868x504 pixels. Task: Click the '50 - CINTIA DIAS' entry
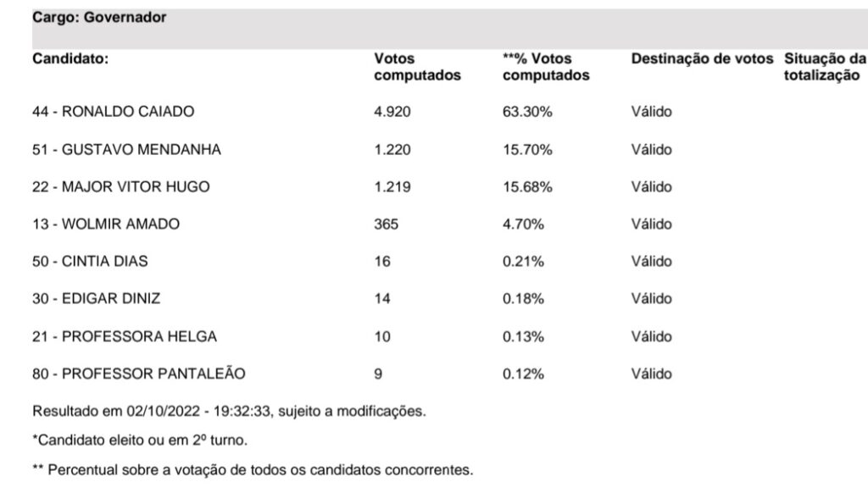click(90, 261)
